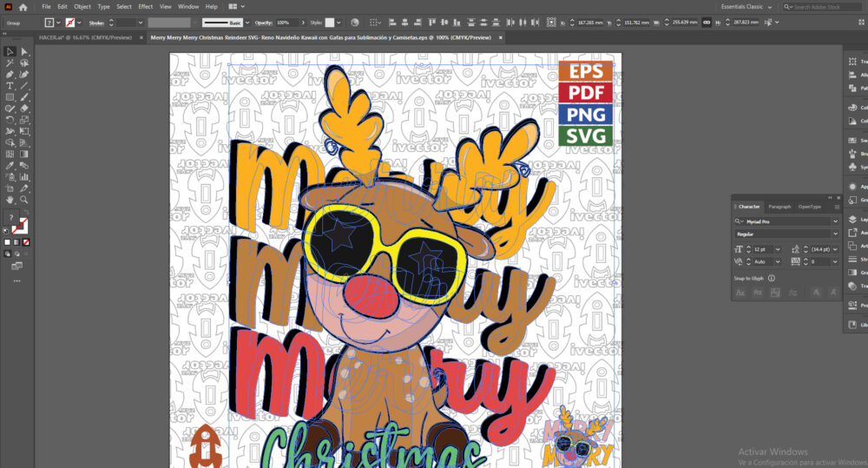868x468 pixels.
Task: Choose the Lasso tool
Action: click(x=24, y=63)
